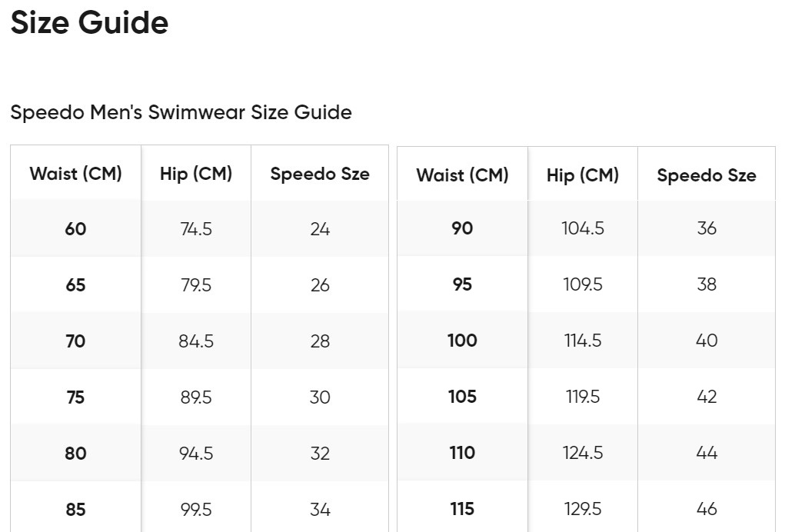Select the waist 85 cell
Viewport: 785px width, 532px height.
tap(75, 510)
